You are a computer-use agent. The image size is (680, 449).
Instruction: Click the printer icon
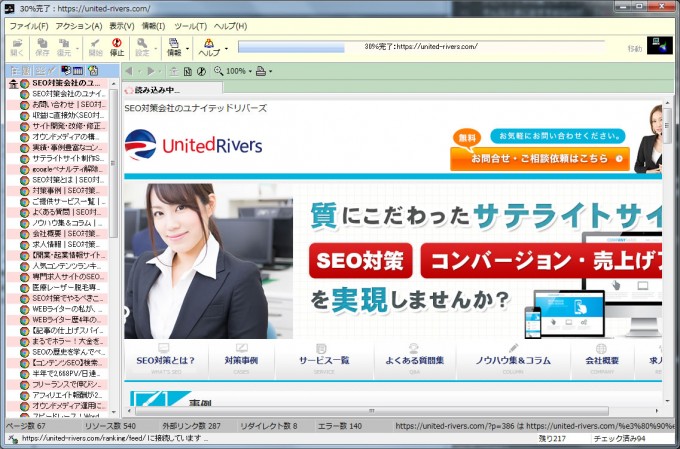pyautogui.click(x=261, y=71)
